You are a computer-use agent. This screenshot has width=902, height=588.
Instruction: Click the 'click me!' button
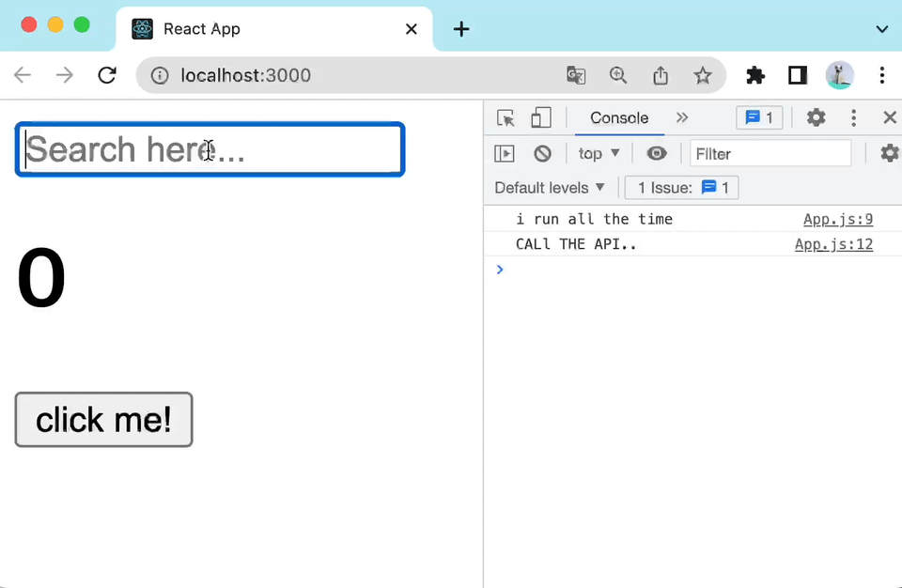pos(103,420)
